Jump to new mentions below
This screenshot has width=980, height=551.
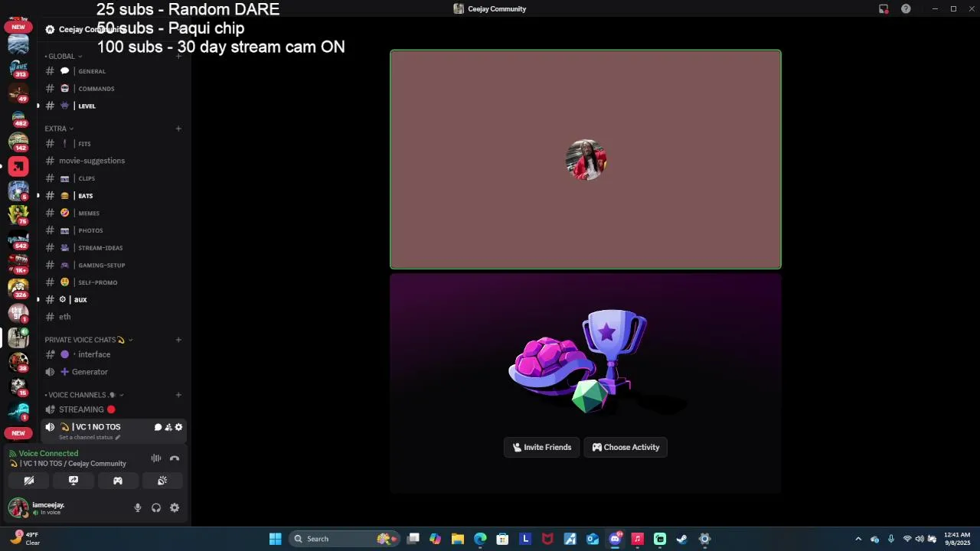18,433
